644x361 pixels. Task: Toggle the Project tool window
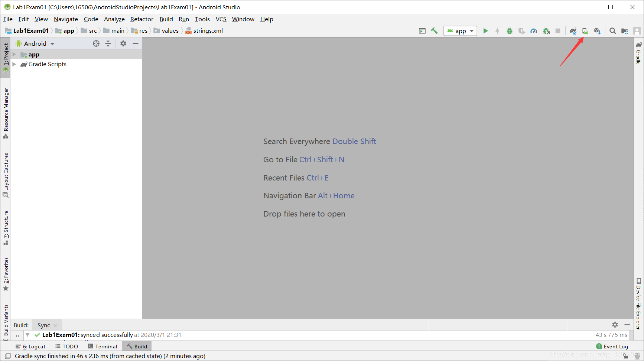[x=6, y=57]
